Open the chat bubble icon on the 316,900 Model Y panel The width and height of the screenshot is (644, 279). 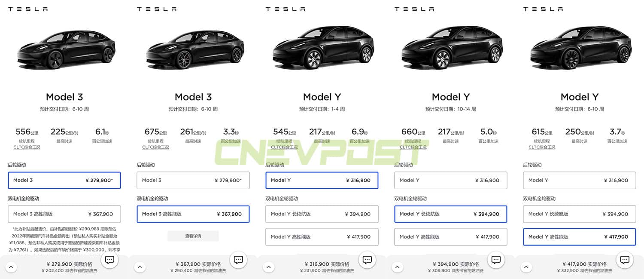tap(367, 260)
